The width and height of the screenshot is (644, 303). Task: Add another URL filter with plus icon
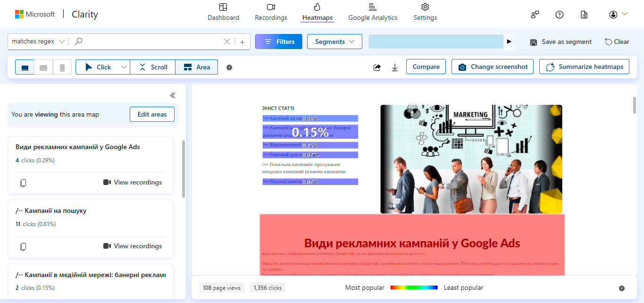click(242, 42)
